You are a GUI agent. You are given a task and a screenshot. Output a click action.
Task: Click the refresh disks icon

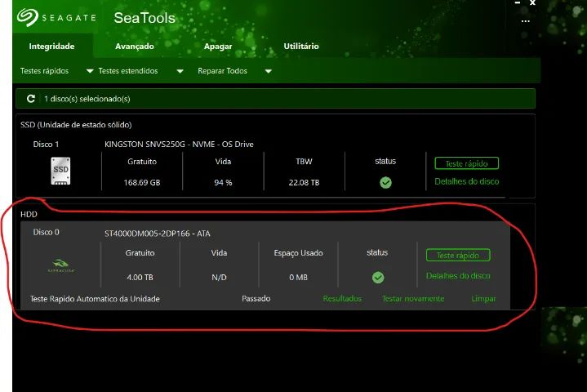point(31,99)
